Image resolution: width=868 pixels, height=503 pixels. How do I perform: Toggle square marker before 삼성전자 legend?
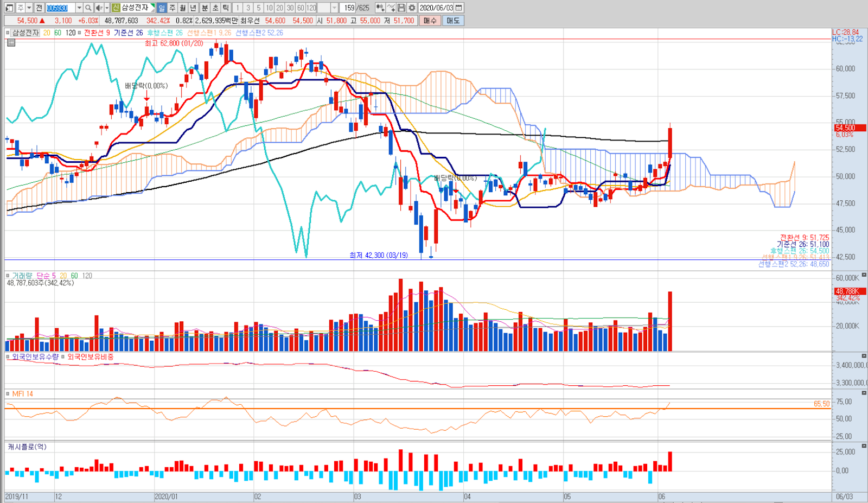point(8,33)
